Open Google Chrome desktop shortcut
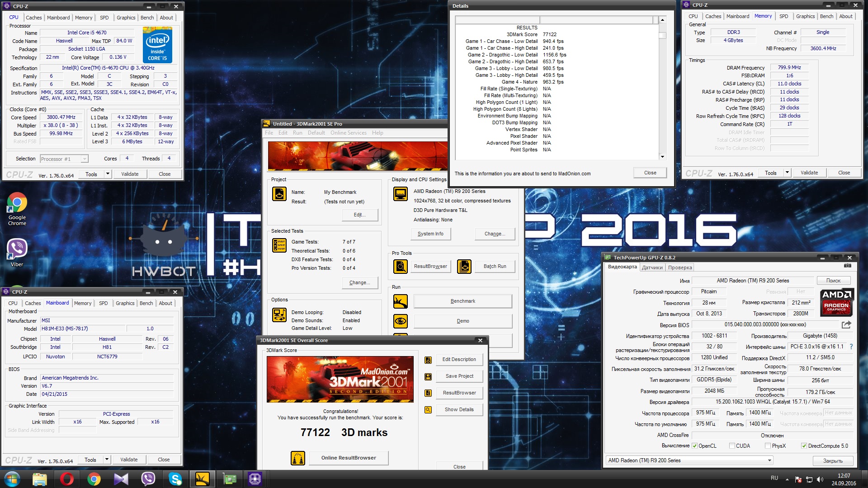Viewport: 868px width, 488px height. [x=17, y=208]
